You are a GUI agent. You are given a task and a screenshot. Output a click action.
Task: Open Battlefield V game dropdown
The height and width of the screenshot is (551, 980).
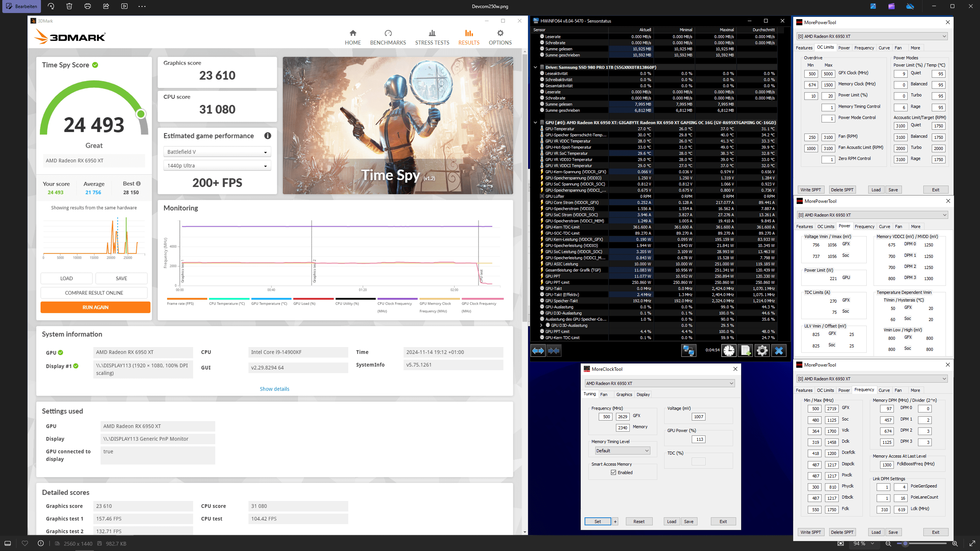point(217,152)
